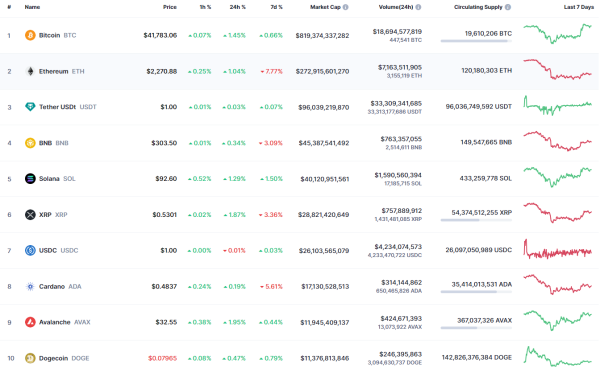Click Solana price $92.60
The width and height of the screenshot is (600, 372).
pyautogui.click(x=166, y=179)
